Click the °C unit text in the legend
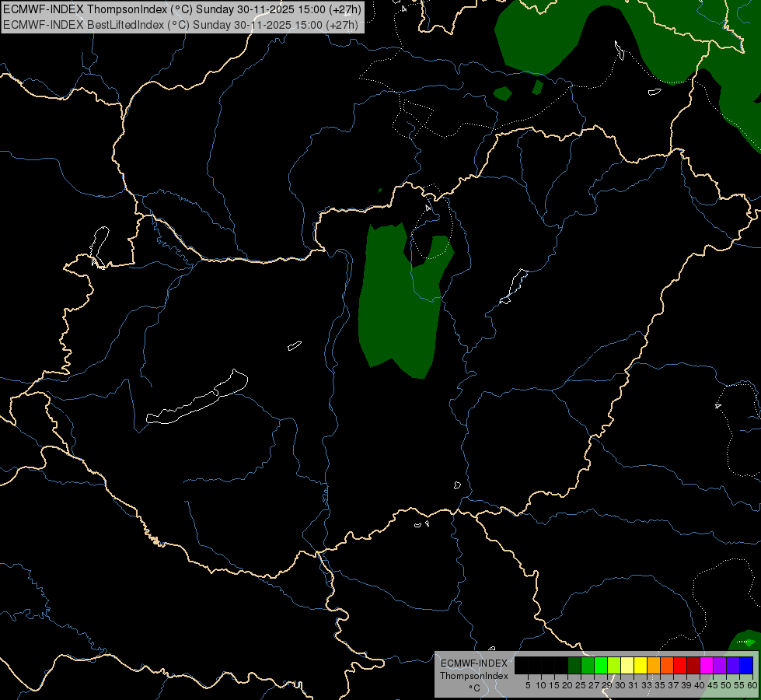The width and height of the screenshot is (761, 700). click(475, 688)
